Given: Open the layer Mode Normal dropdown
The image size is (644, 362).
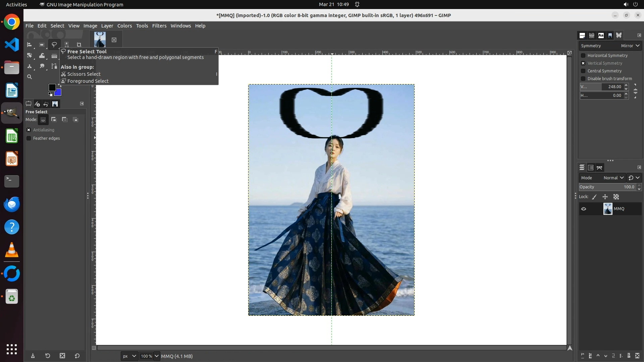Looking at the screenshot, I should pyautogui.click(x=613, y=178).
